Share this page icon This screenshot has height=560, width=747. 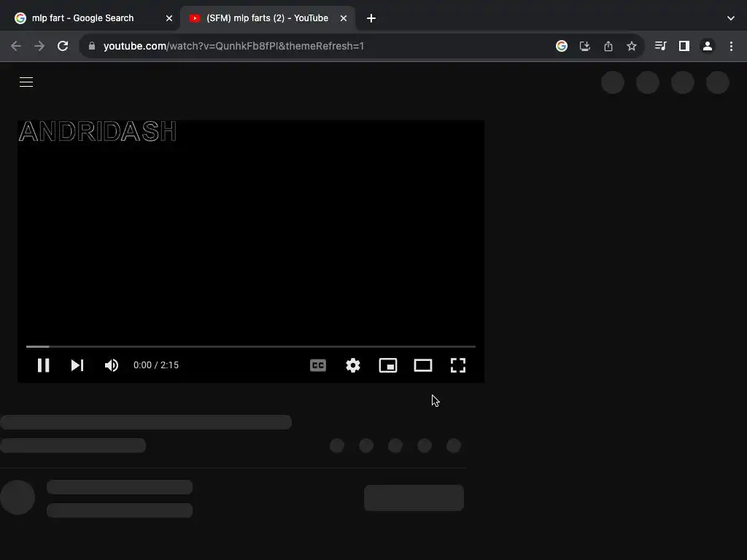click(x=608, y=46)
